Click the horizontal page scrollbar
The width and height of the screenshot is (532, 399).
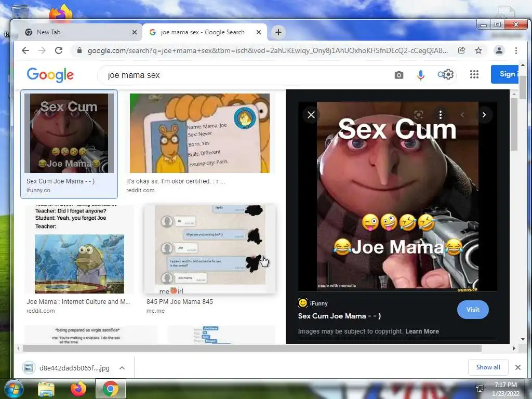tap(252, 348)
